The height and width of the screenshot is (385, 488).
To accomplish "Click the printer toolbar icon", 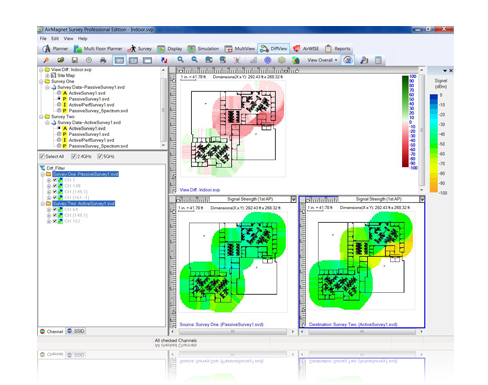I will [103, 60].
